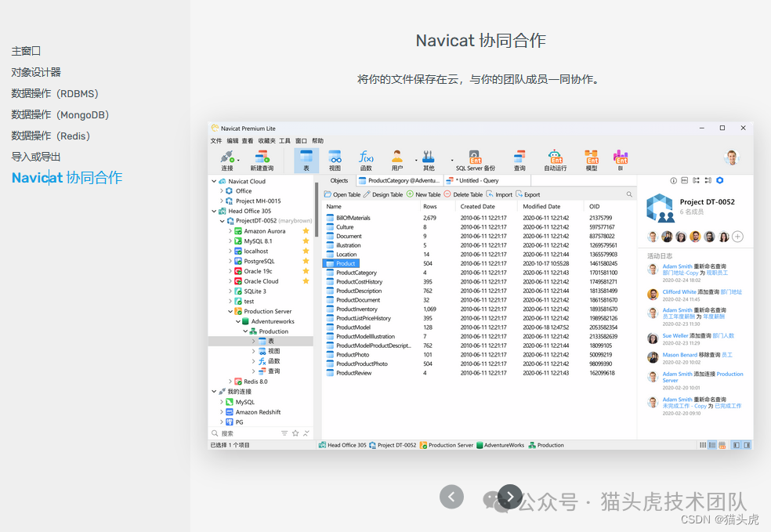
Task: Select the 用户 user toolbar icon
Action: click(x=396, y=161)
